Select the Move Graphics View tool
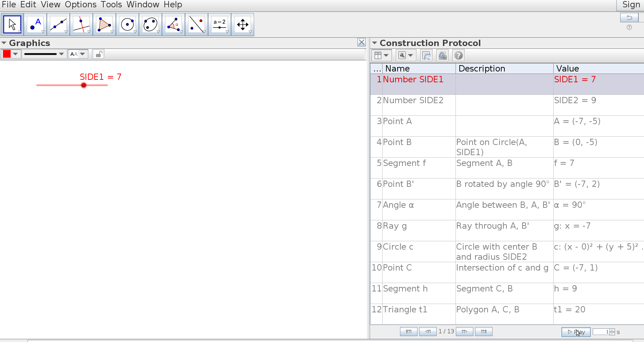Screen dimensions: 644x342 pos(243,24)
